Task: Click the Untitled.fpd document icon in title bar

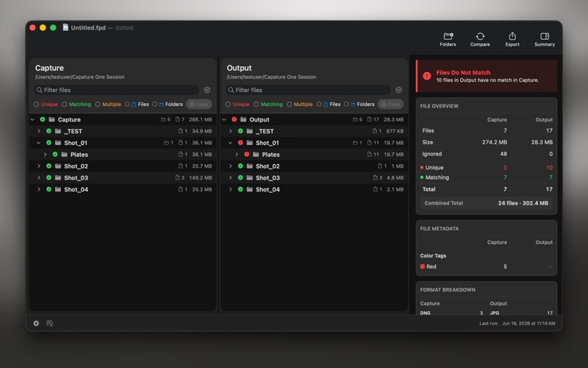Action: pyautogui.click(x=65, y=27)
